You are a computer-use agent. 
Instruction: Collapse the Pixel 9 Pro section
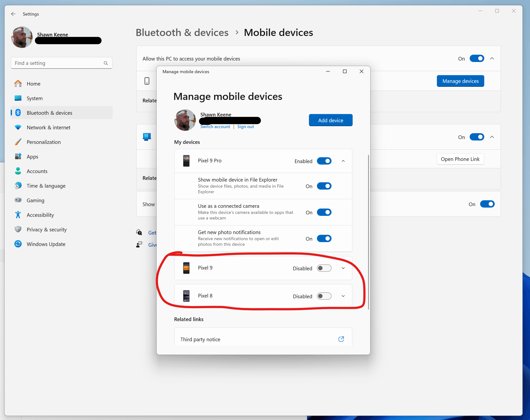[x=343, y=161]
